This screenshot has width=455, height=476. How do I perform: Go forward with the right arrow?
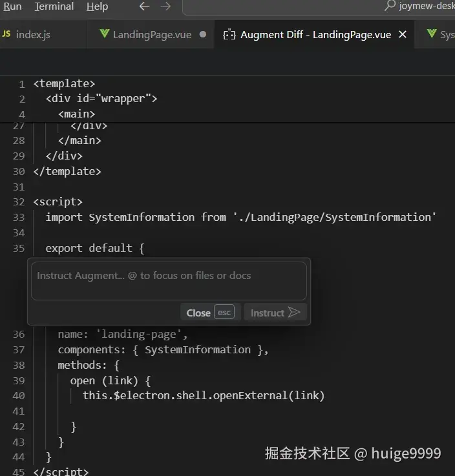click(165, 6)
